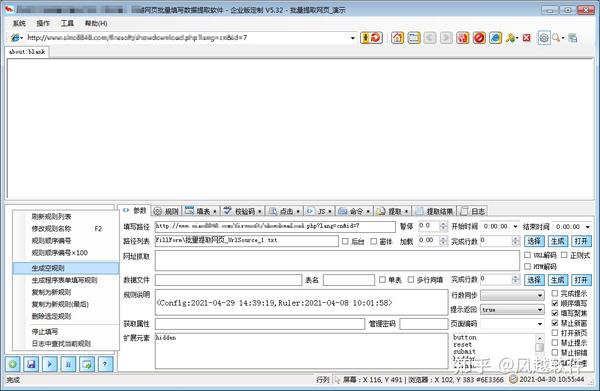The width and height of the screenshot is (600, 391).
Task: Click the red hand toolbar icon
Action: (x=463, y=38)
